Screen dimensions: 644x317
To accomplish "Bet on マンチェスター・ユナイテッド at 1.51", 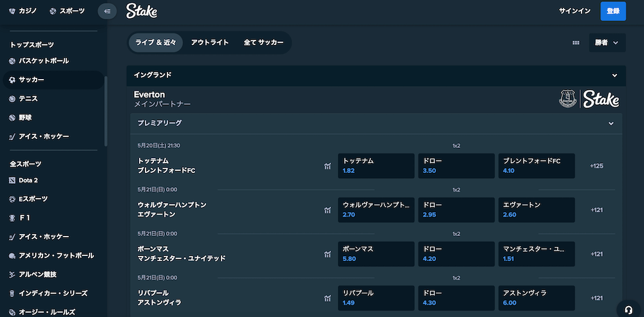I will 537,254.
